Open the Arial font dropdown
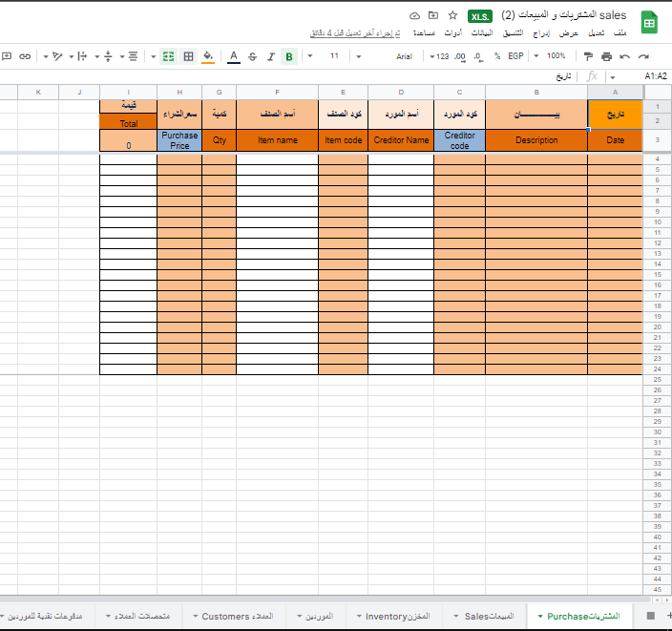The width and height of the screenshot is (672, 631). coord(405,56)
